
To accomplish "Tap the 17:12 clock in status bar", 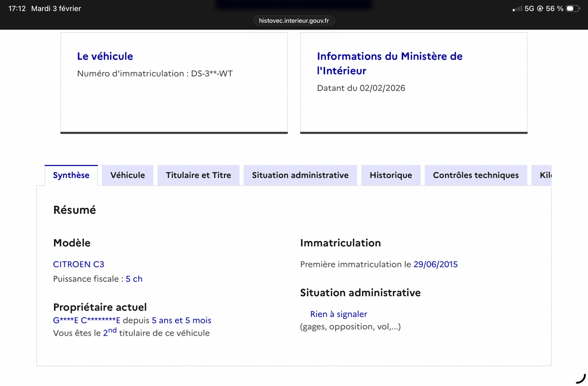I will click(17, 9).
